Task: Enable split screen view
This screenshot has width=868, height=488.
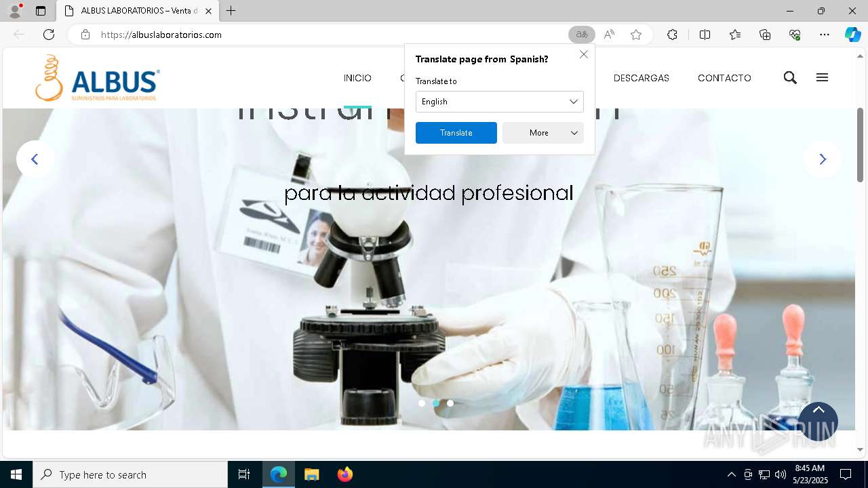Action: tap(705, 35)
